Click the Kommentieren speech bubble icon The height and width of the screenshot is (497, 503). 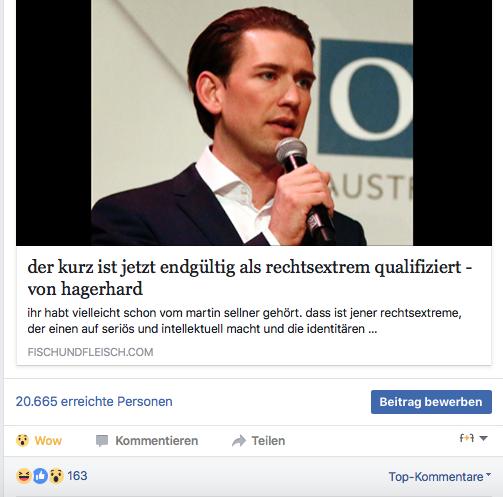(102, 441)
